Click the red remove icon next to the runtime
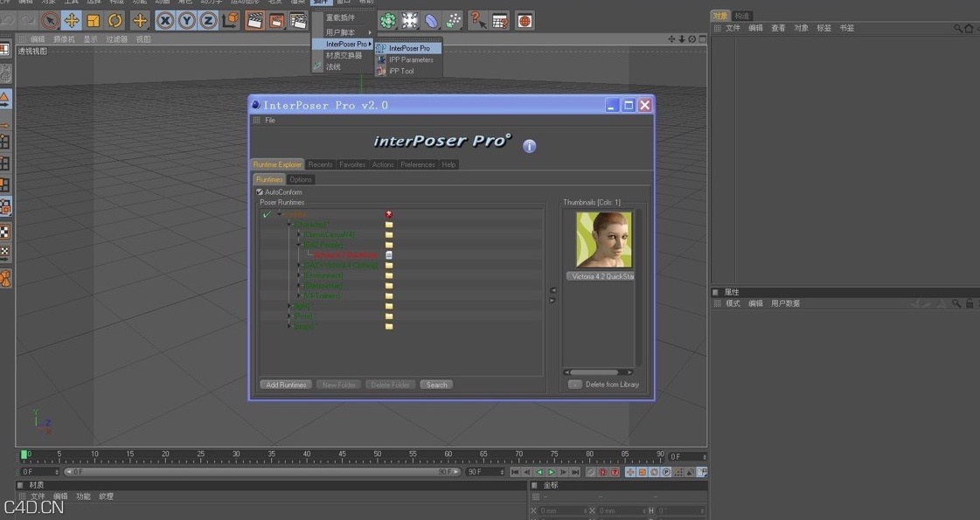 (x=388, y=214)
